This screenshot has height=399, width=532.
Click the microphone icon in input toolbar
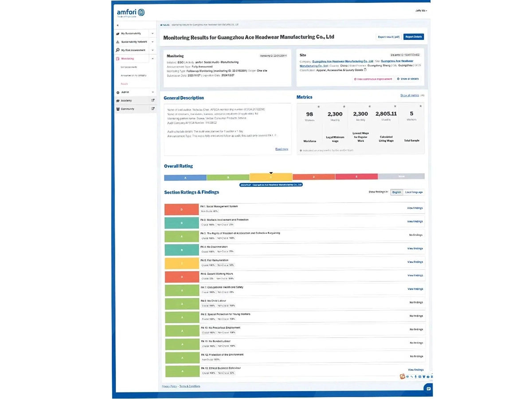click(415, 377)
